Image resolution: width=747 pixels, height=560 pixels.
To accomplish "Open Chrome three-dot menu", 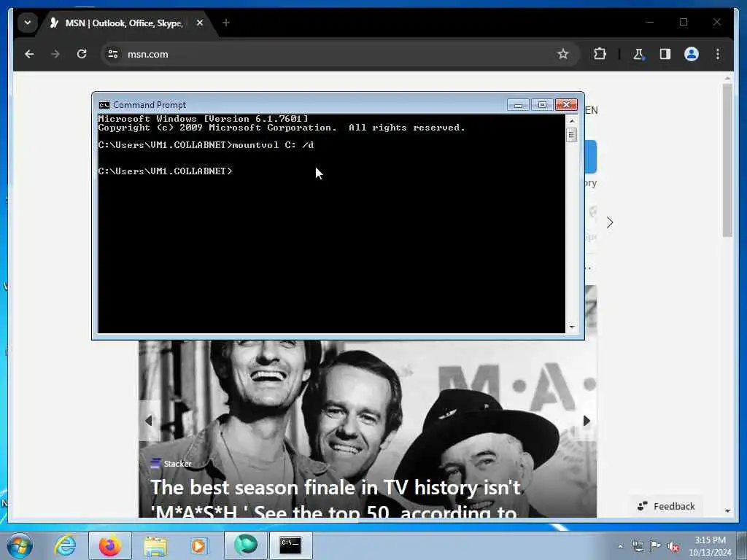I will (718, 54).
